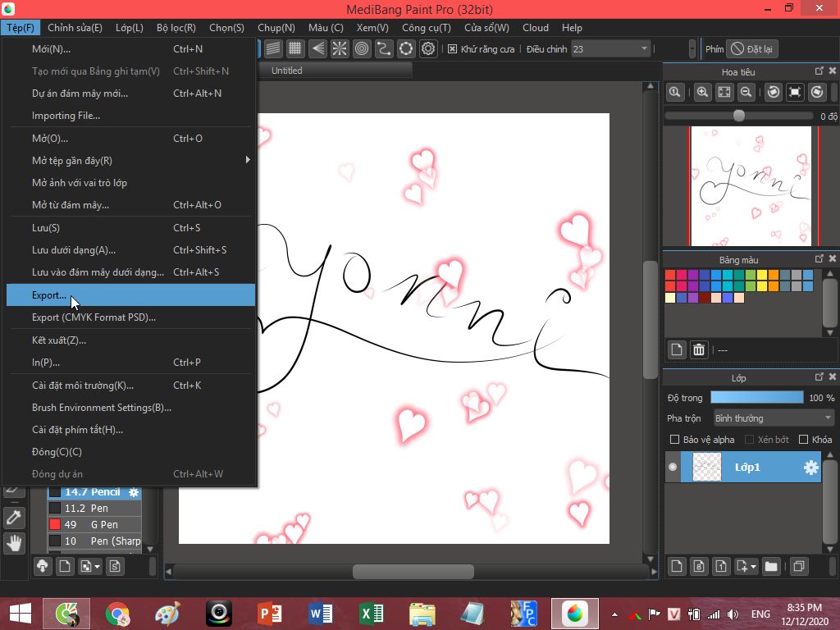Select the ellipse snap icon
This screenshot has height=630, width=840.
[x=406, y=48]
